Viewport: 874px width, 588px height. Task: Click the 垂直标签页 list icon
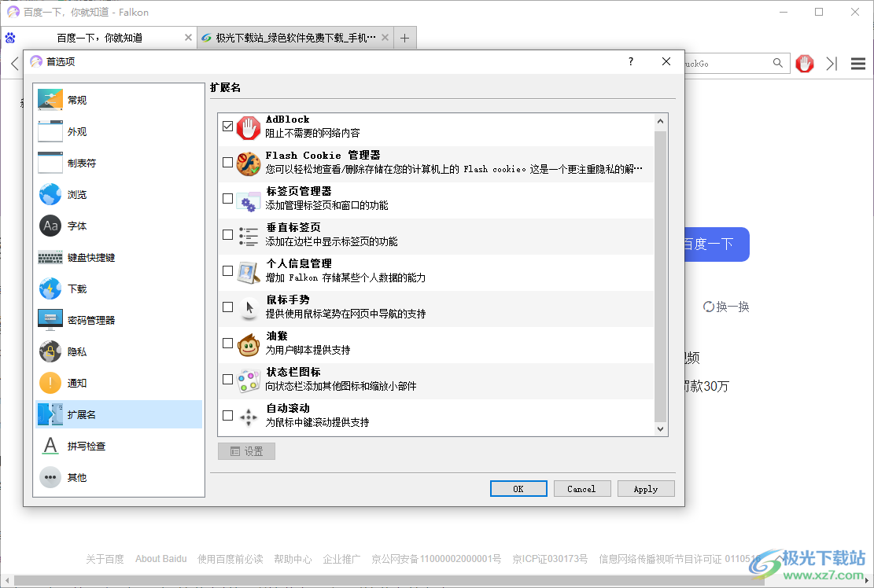coord(248,236)
